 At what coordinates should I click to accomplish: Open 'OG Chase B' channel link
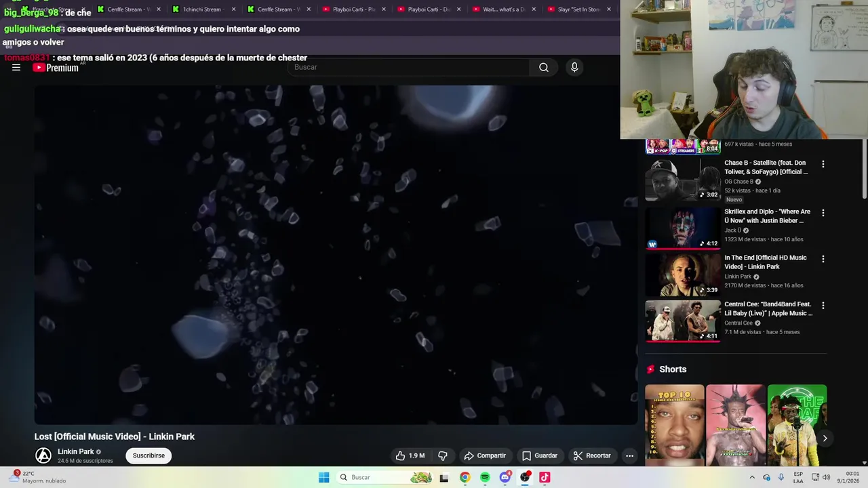tap(738, 182)
